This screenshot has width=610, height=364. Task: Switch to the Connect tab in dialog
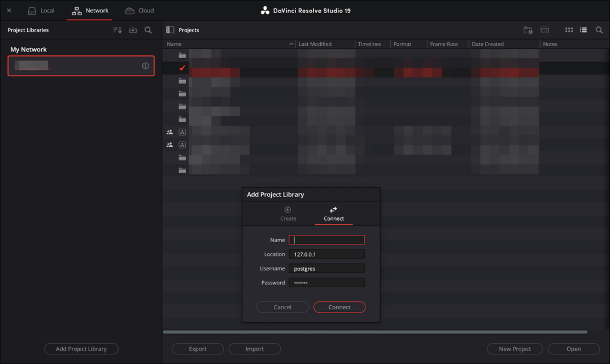tap(334, 214)
